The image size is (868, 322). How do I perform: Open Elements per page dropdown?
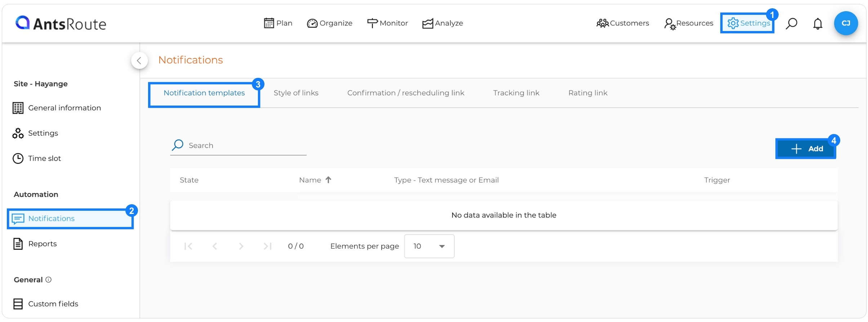pos(429,246)
